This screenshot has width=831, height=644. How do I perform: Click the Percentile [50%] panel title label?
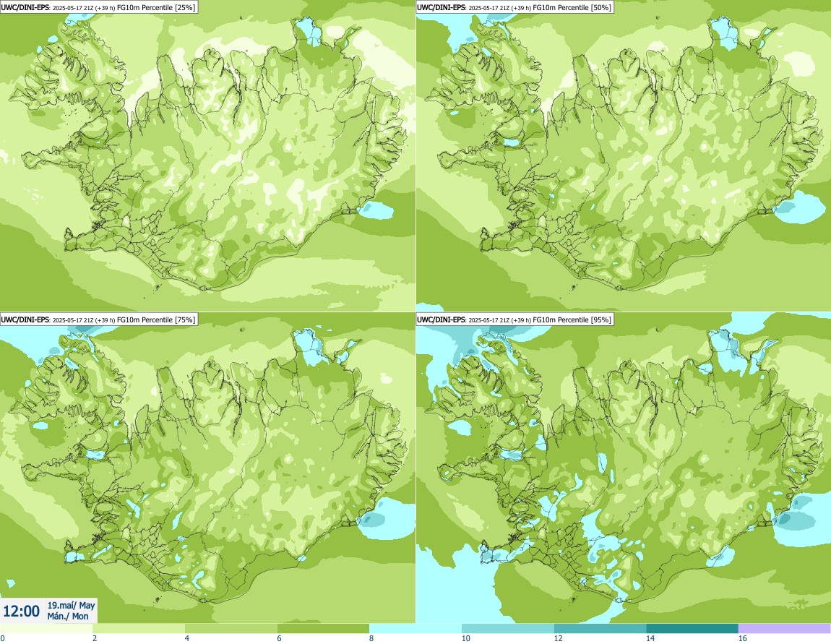click(x=514, y=7)
